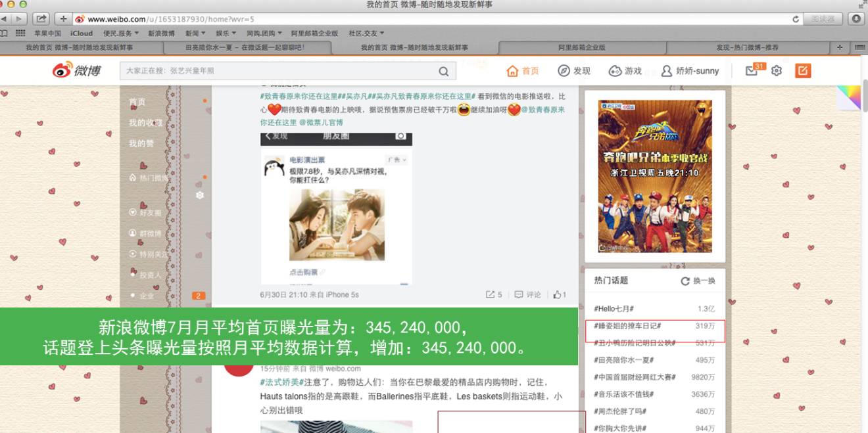The width and height of the screenshot is (868, 433).
Task: Click the 首页 item in left sidebar
Action: pyautogui.click(x=137, y=103)
